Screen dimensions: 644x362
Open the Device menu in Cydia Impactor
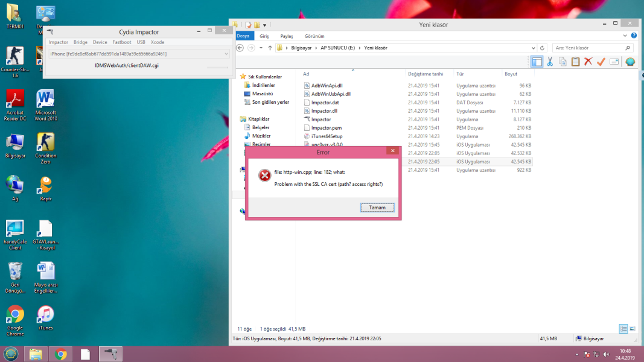[x=100, y=42]
